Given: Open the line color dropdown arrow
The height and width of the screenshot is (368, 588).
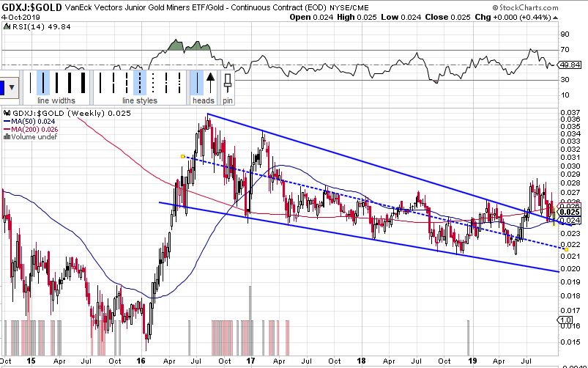Looking at the screenshot, I should click(12, 87).
